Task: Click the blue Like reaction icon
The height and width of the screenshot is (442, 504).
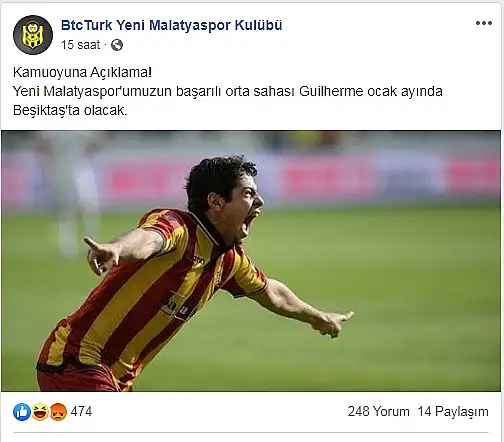Action: tap(22, 412)
